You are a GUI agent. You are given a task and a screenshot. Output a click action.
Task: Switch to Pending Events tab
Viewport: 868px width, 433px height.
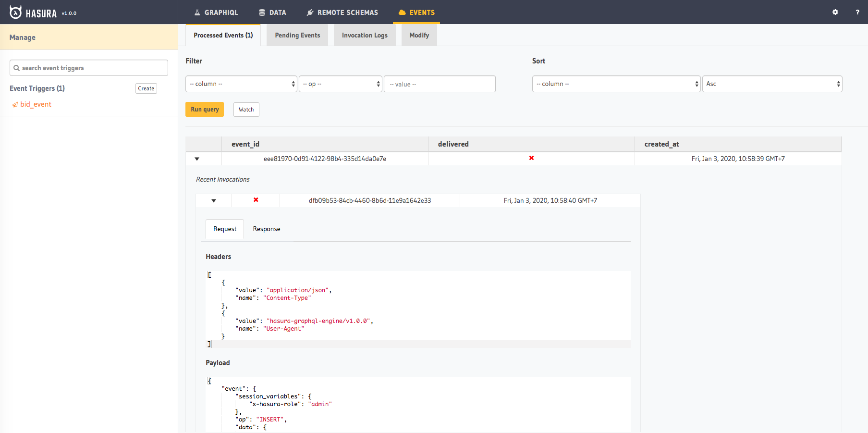pos(297,35)
